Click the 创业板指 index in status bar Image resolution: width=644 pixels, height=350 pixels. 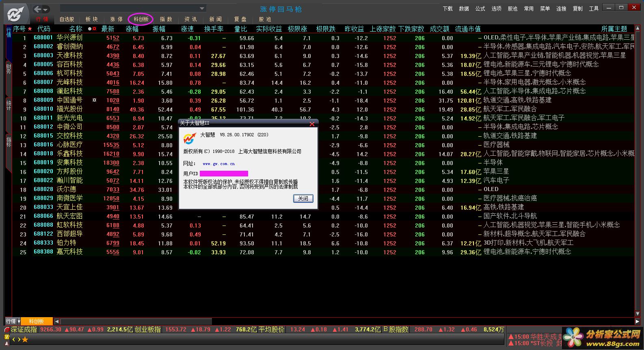click(x=147, y=329)
